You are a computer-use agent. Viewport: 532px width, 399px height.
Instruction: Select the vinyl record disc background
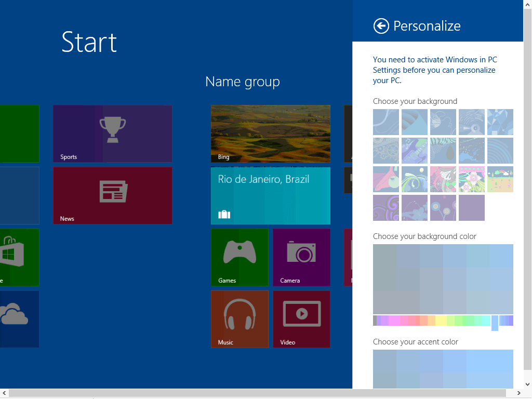472,122
